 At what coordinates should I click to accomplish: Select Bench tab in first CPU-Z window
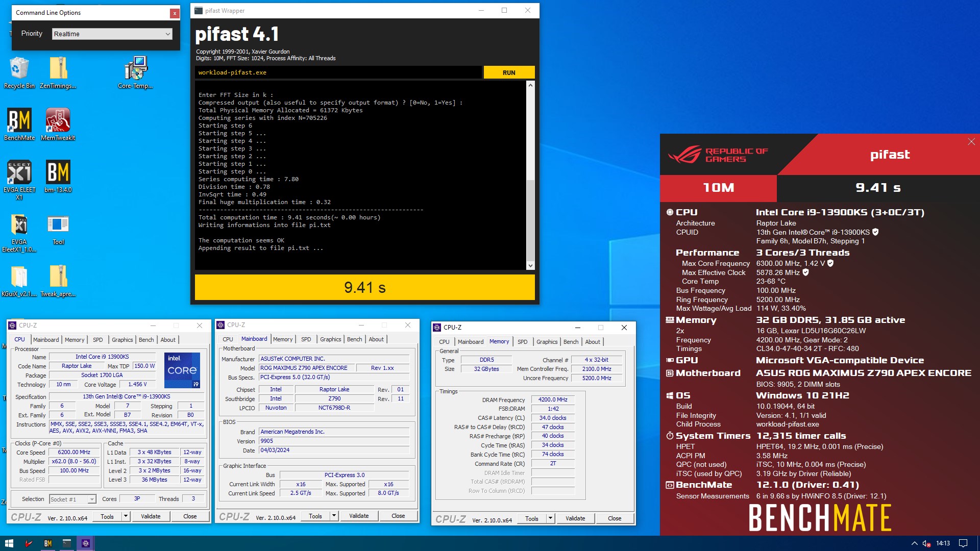point(146,340)
